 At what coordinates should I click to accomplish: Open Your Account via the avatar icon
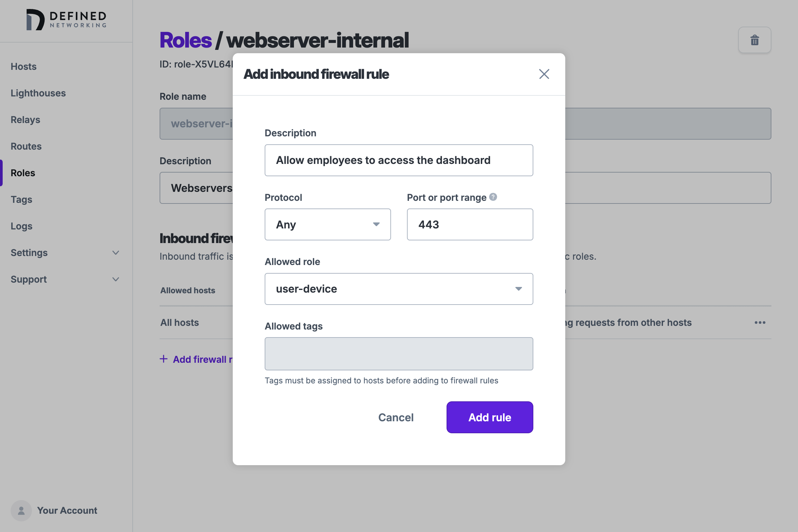click(21, 510)
